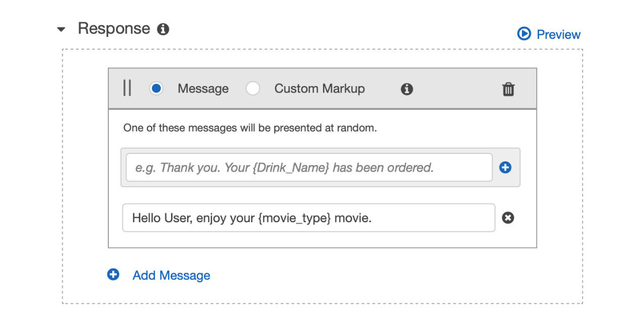Click the plus icon beside Add Message
Image resolution: width=644 pixels, height=326 pixels.
113,274
